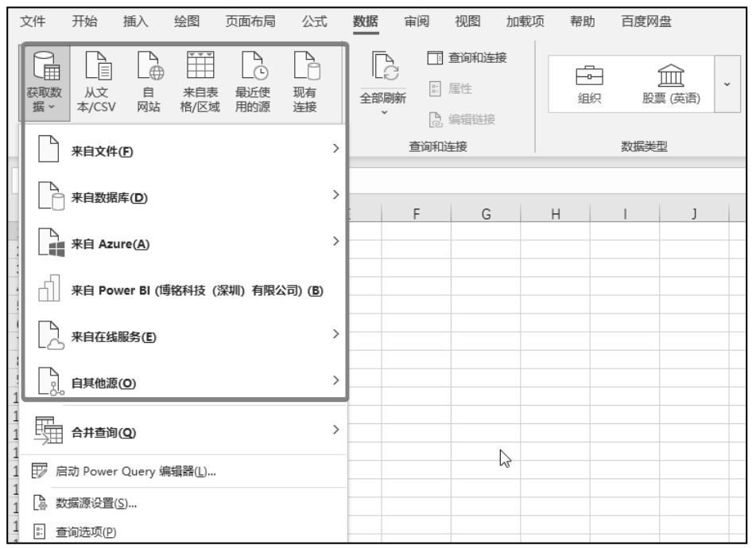Select column F header
Image resolution: width=756 pixels, height=549 pixels.
(x=417, y=213)
